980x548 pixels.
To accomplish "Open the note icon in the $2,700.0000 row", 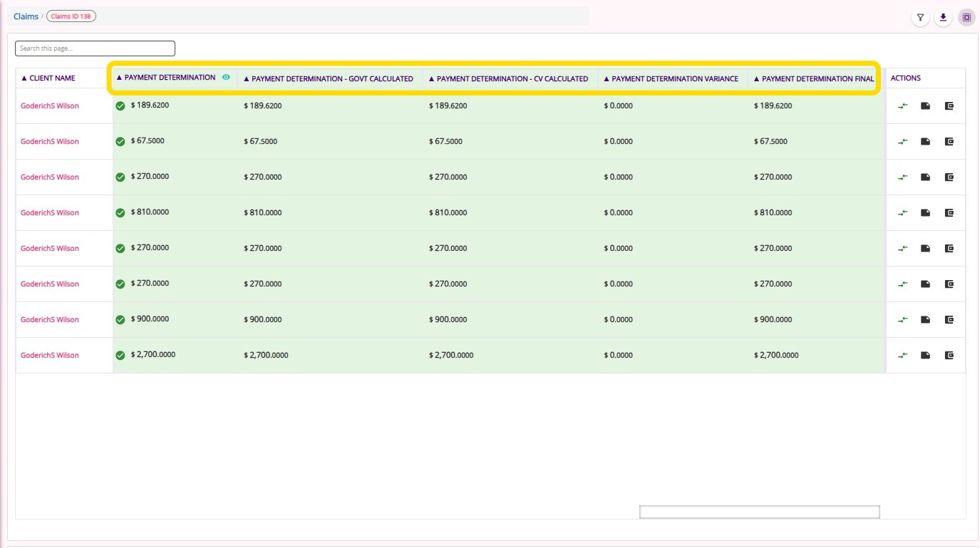I will 925,356.
